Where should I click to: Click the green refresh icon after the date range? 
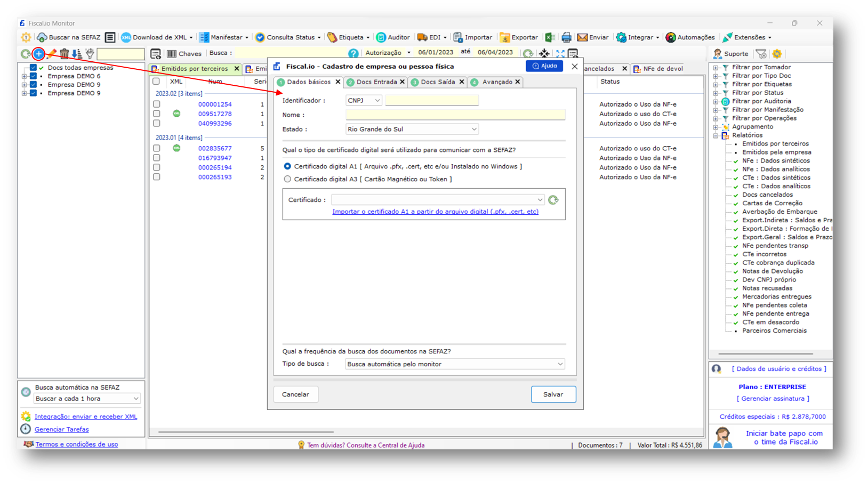coord(528,54)
